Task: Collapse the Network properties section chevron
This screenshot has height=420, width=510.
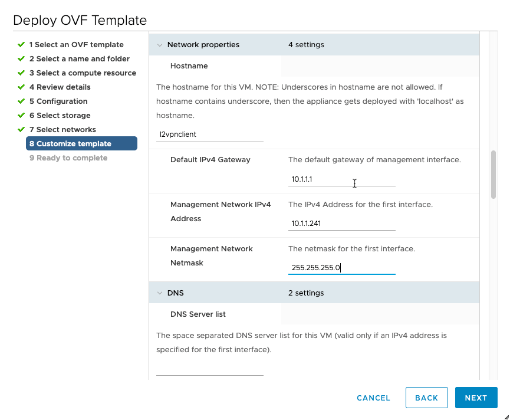Action: [160, 45]
